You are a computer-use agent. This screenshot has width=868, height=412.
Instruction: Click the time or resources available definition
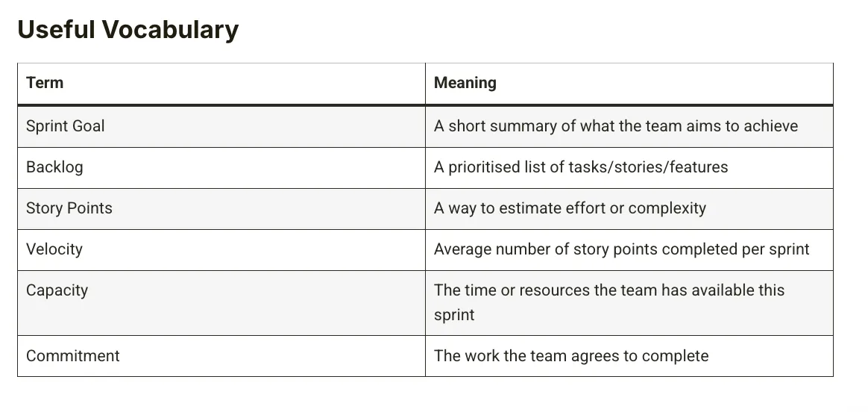pyautogui.click(x=609, y=302)
